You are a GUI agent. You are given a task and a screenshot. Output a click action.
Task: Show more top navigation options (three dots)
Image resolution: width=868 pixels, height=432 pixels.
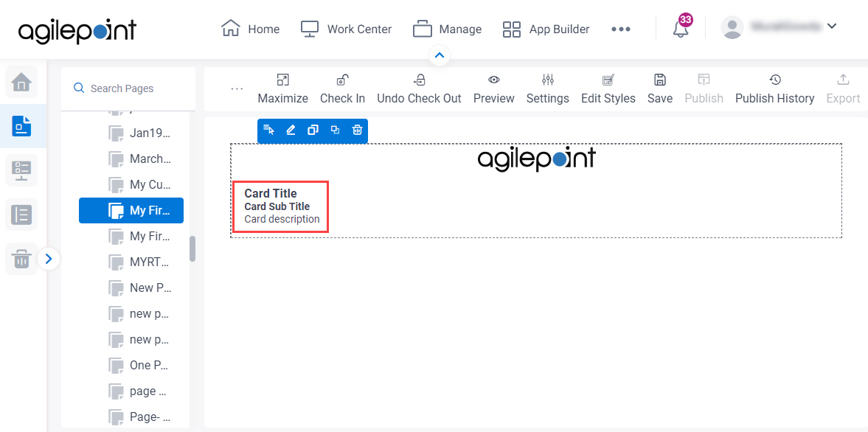(620, 29)
